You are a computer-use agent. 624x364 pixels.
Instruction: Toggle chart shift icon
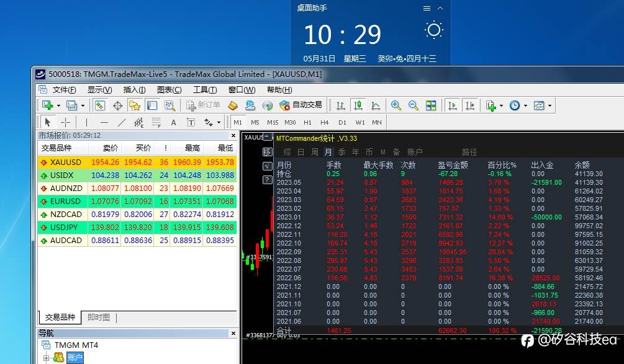point(470,105)
